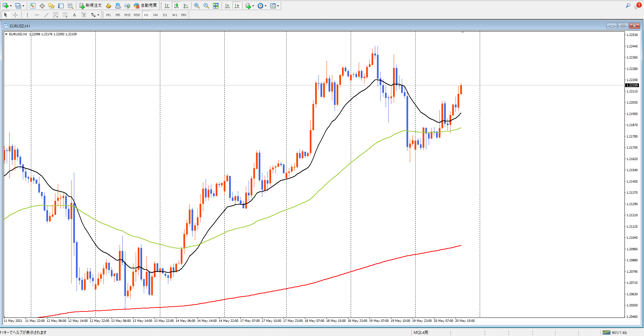
Task: Switch to MN timeframe
Action: 184,15
